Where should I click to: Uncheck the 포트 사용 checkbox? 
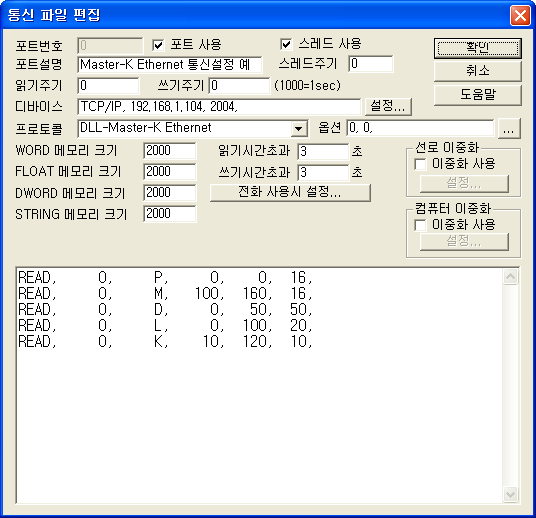click(x=158, y=45)
